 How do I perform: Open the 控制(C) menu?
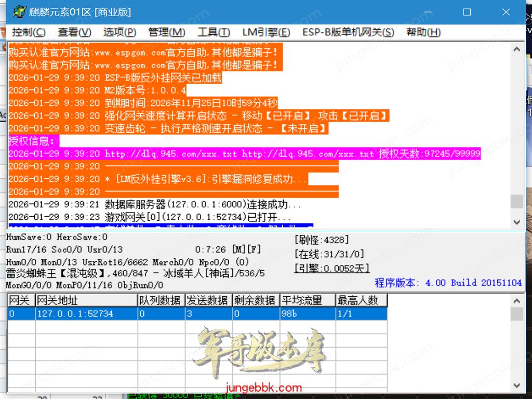pyautogui.click(x=29, y=32)
